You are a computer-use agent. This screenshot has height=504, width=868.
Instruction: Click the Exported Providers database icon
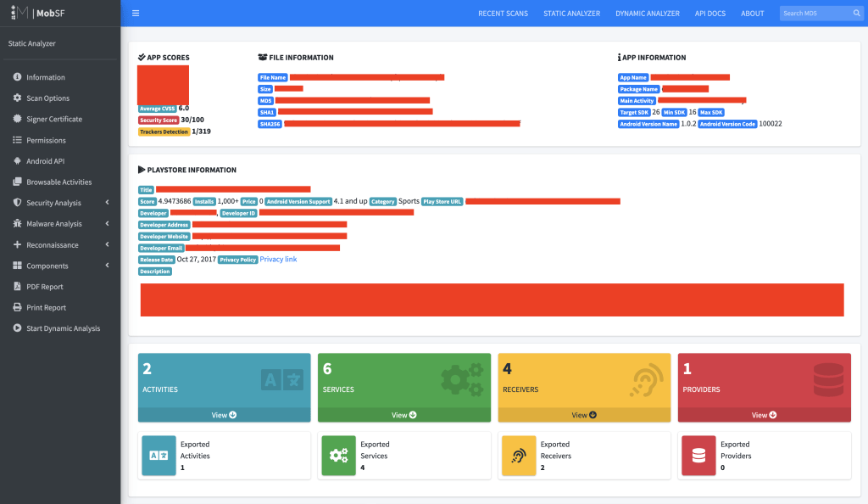698,456
